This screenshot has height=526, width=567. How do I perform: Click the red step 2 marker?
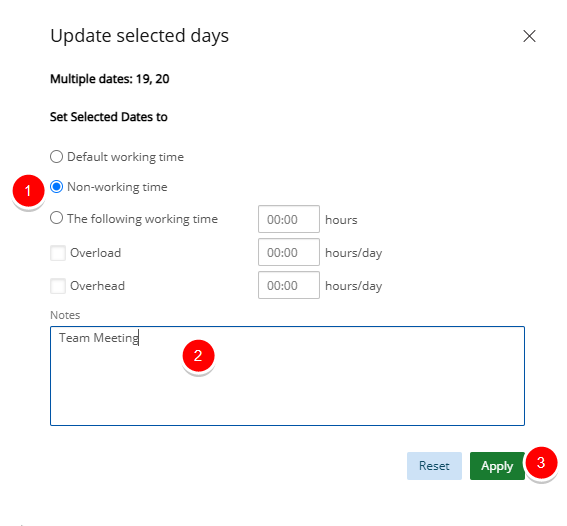(x=199, y=356)
